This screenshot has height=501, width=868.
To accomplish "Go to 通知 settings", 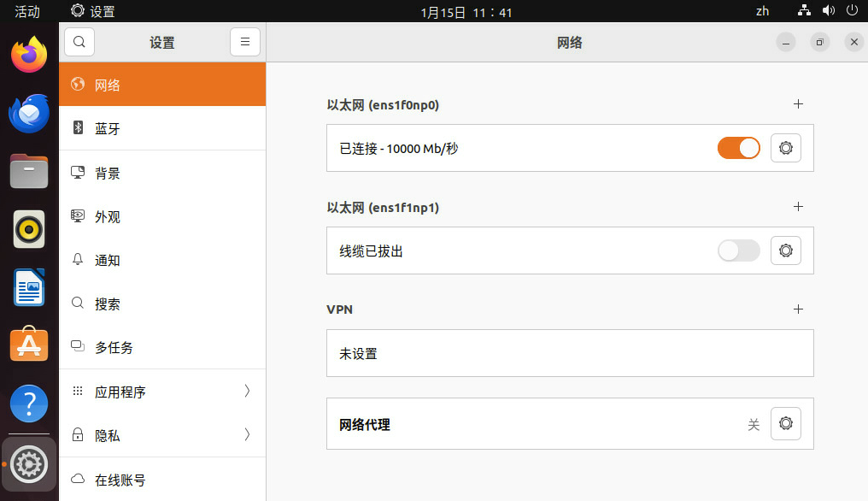I will 162,260.
